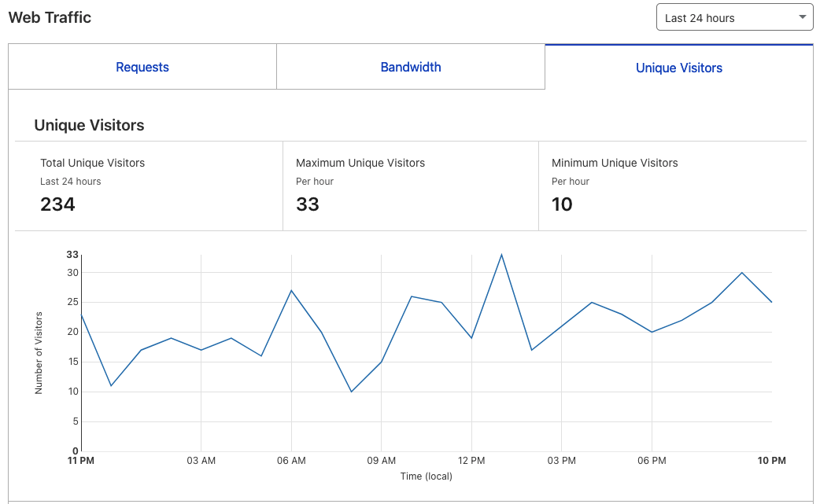
Task: Click the Total Unique Visitors value 234
Action: point(57,204)
